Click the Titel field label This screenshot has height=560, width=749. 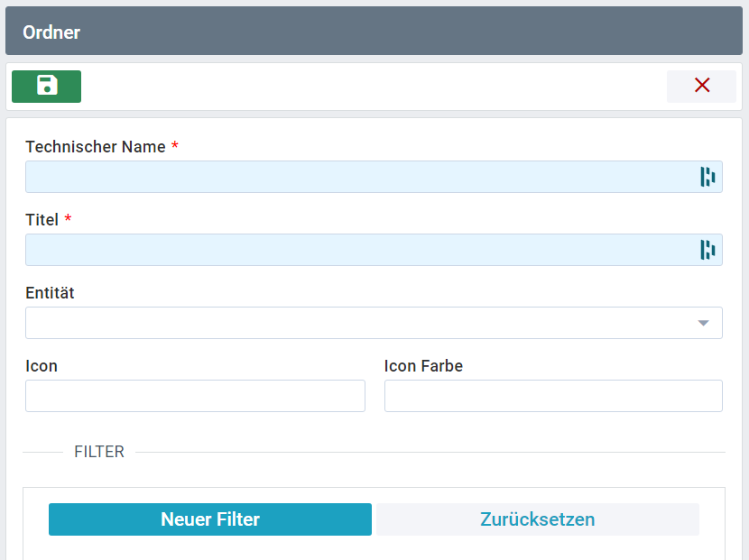pos(42,220)
